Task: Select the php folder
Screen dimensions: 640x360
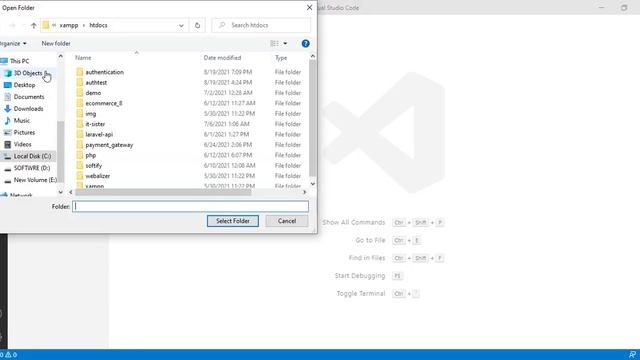Action: coord(91,155)
